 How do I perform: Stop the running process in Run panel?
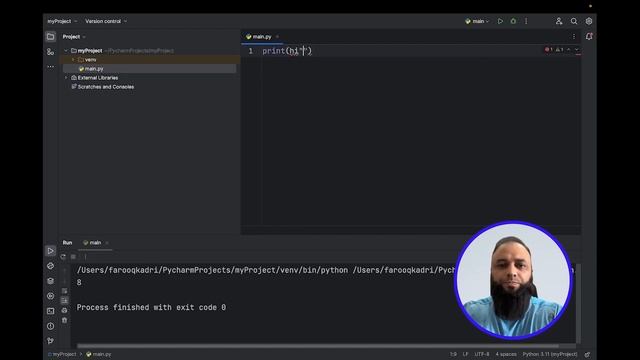click(73, 257)
